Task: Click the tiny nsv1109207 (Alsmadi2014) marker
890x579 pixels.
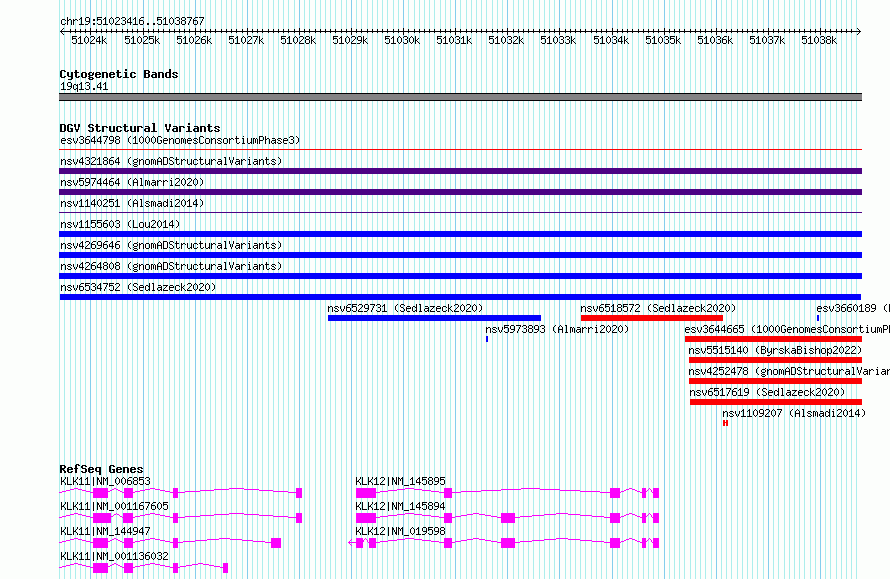Action: [725, 423]
